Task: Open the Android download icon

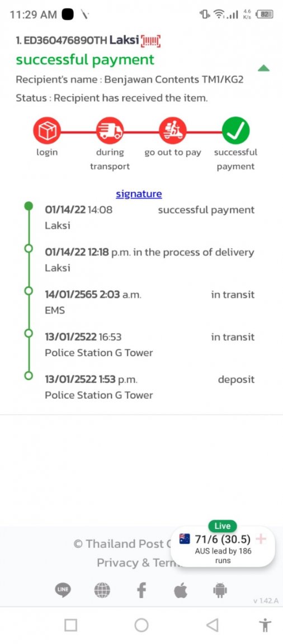Action: [220, 590]
